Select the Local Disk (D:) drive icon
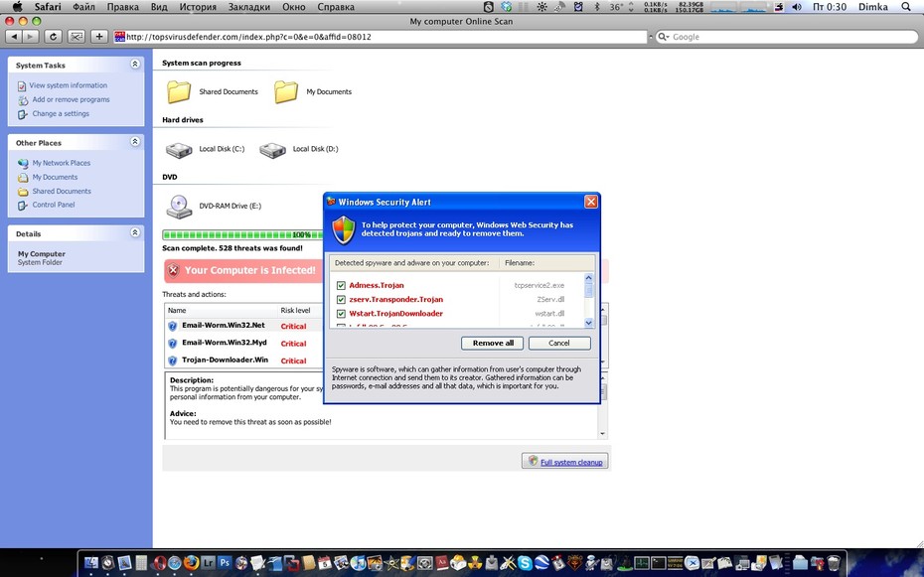This screenshot has width=924, height=577. (272, 150)
